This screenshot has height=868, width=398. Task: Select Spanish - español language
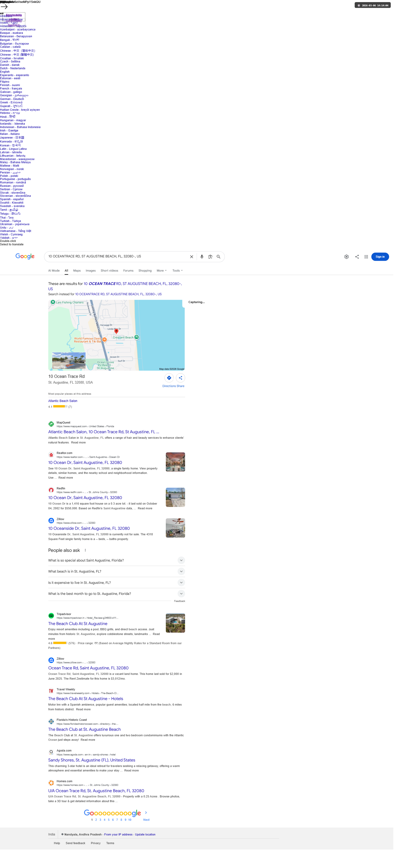(12, 199)
